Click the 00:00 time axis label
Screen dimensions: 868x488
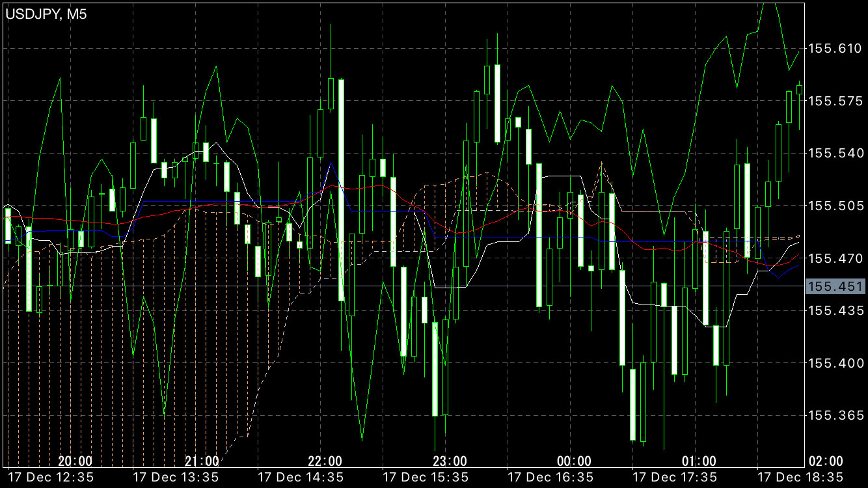(x=575, y=461)
